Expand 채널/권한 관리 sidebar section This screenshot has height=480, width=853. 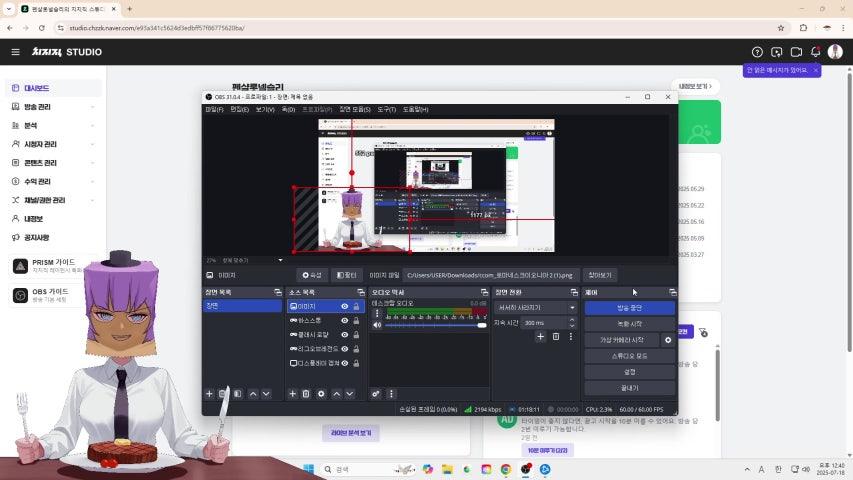tap(53, 200)
